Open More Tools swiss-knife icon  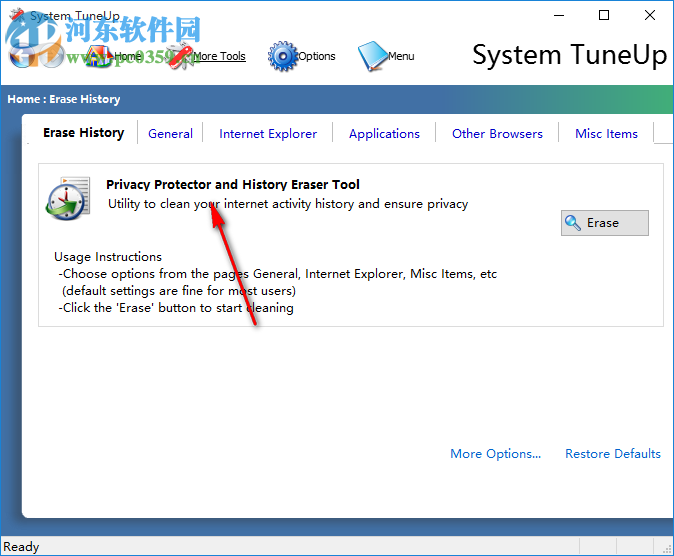(x=181, y=56)
